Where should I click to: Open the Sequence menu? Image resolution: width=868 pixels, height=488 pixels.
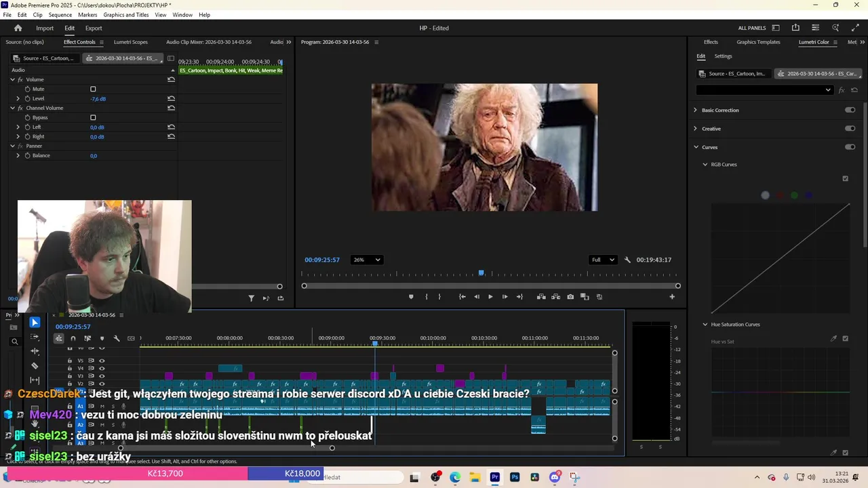pos(60,14)
